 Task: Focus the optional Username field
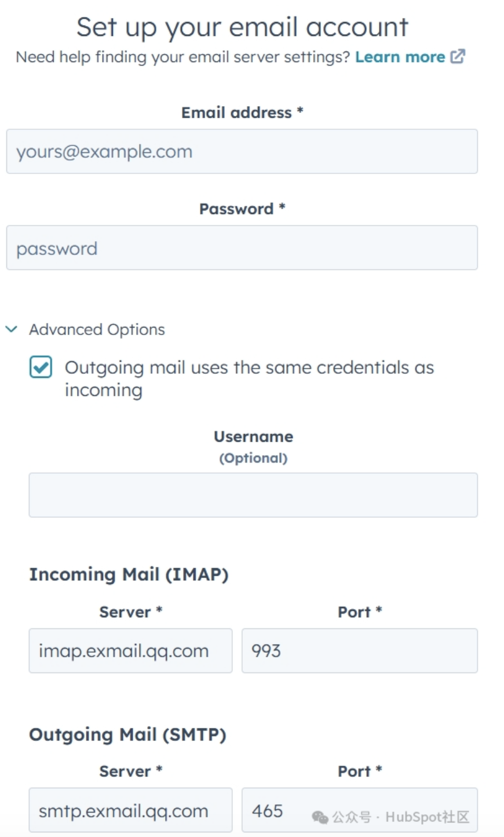point(253,495)
